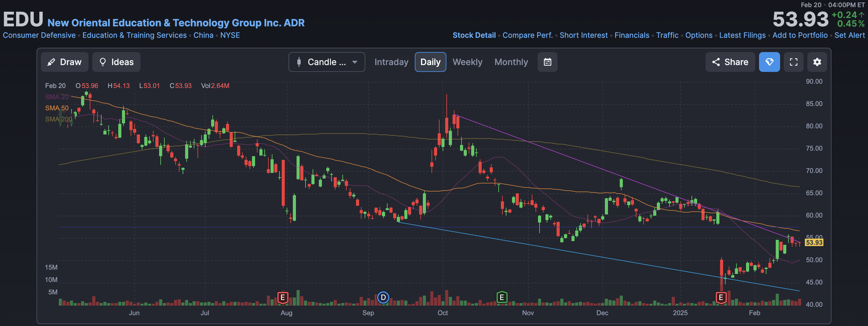Click the January 2025 earnings E marker
The image size is (868, 326).
pyautogui.click(x=721, y=297)
